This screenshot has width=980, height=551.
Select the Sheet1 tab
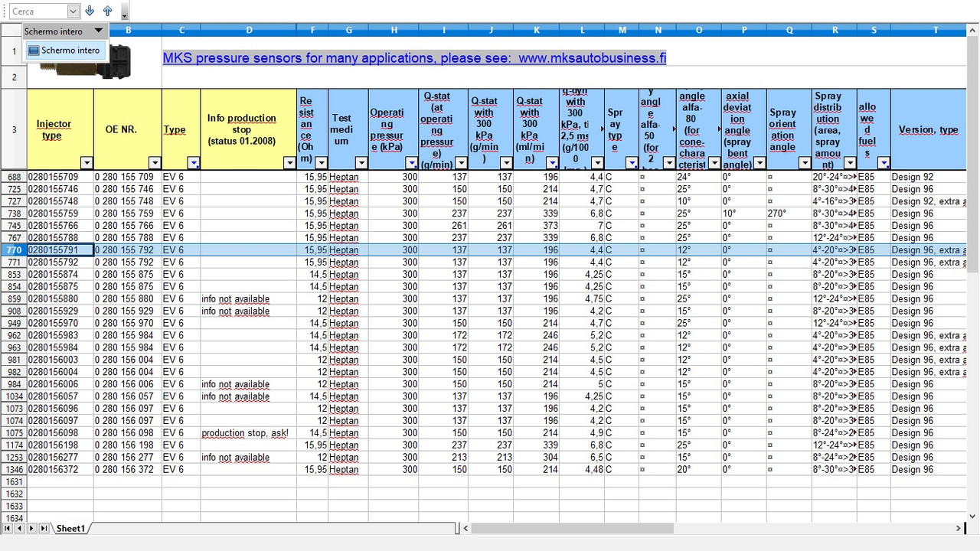click(70, 528)
